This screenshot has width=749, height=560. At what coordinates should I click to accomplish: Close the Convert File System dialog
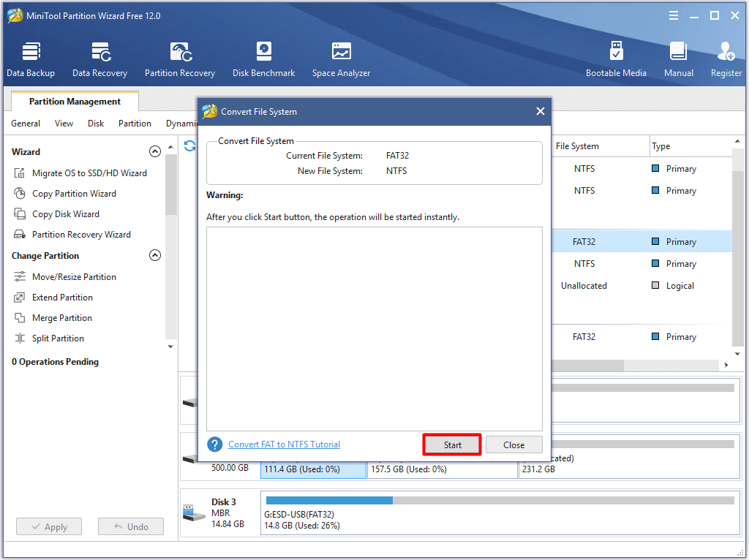click(x=541, y=111)
